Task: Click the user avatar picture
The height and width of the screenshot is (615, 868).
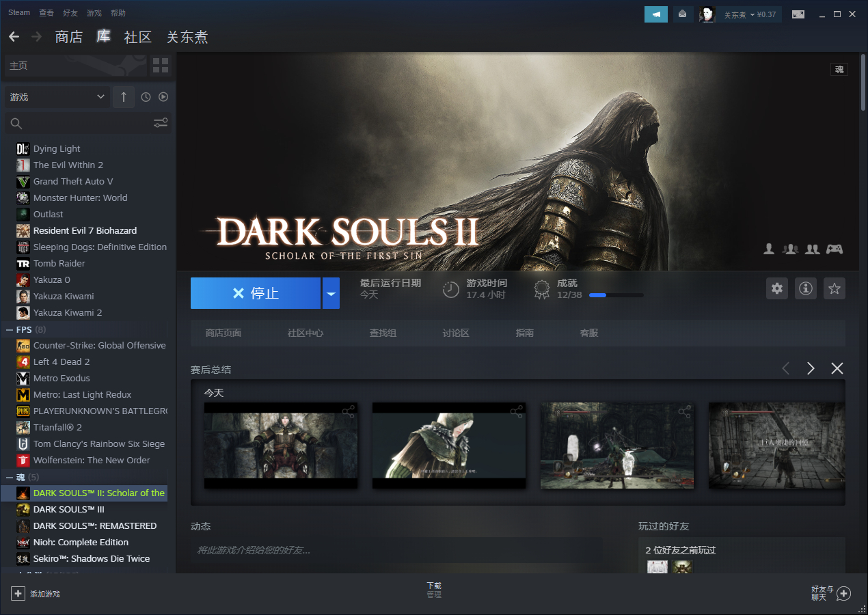Action: tap(707, 14)
